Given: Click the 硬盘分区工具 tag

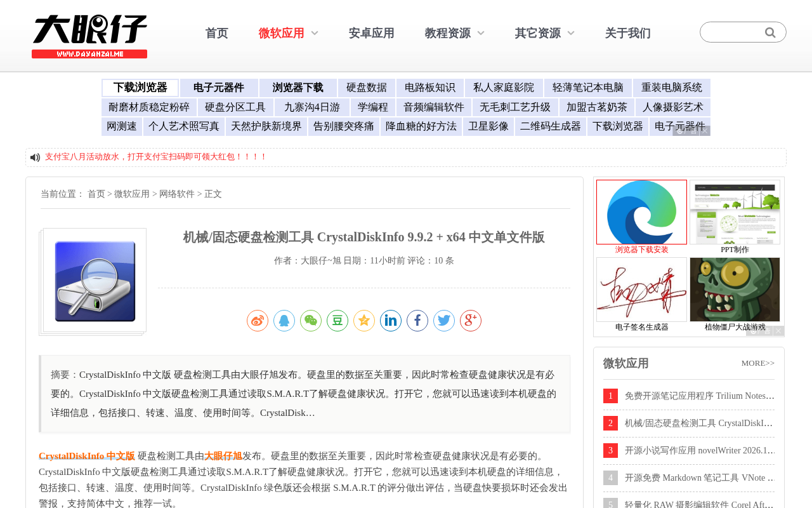Looking at the screenshot, I should pyautogui.click(x=235, y=107).
